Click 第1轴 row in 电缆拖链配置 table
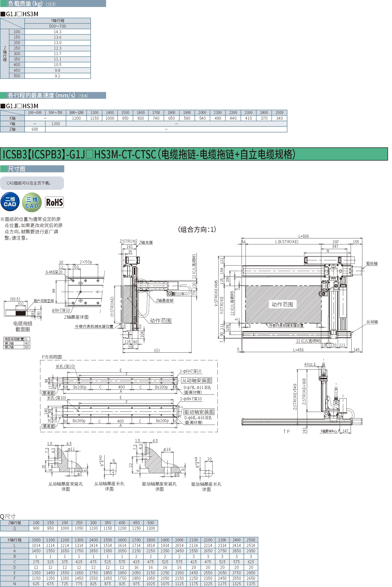 pyautogui.click(x=17, y=343)
